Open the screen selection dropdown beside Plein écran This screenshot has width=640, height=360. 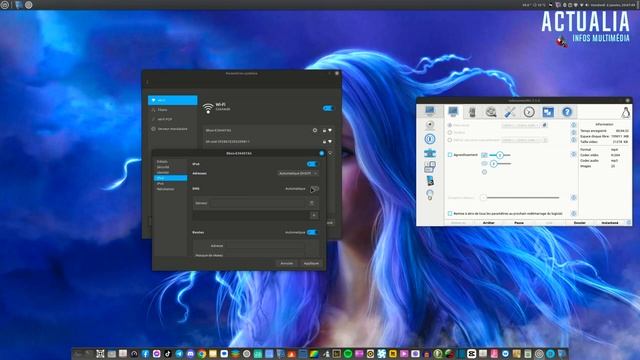(521, 125)
